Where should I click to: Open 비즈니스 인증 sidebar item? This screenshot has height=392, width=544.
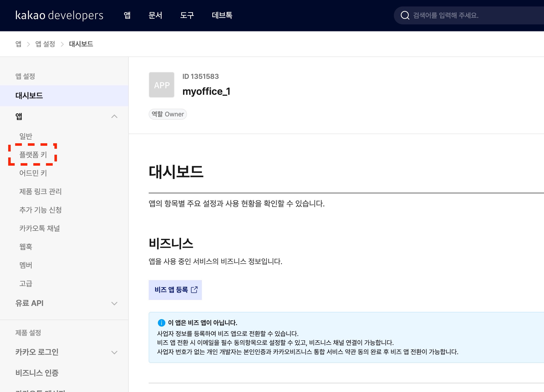(x=37, y=373)
